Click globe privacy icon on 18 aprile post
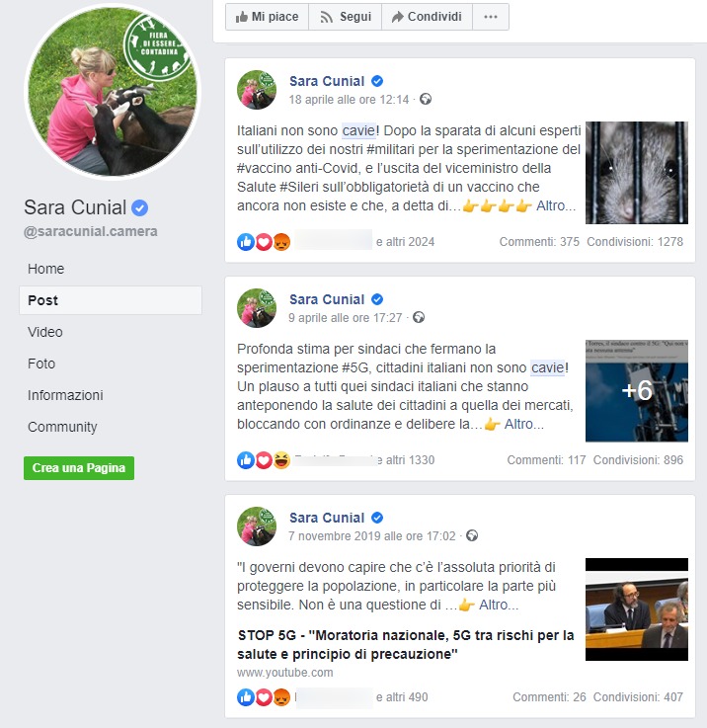This screenshot has height=728, width=707. 426,99
